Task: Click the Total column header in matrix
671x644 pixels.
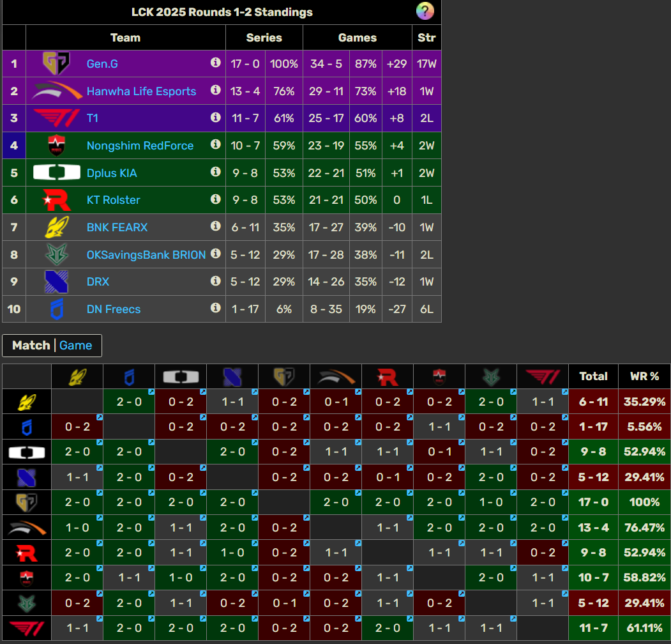Action: (x=593, y=376)
